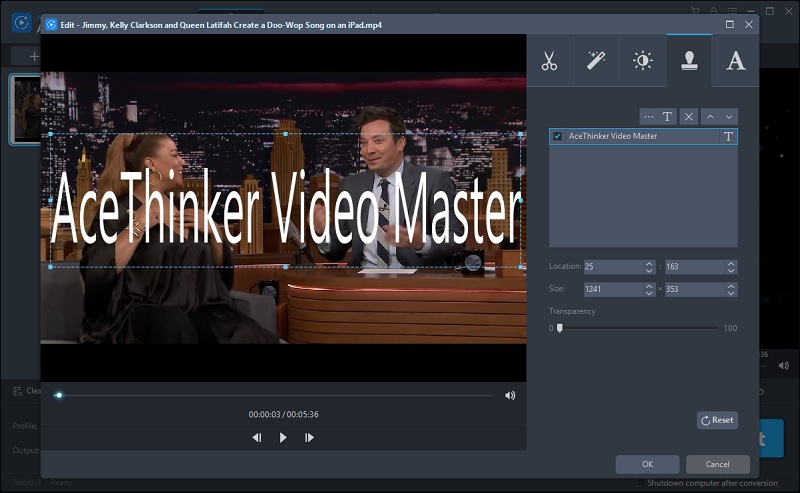
Task: Move watermark up in the list
Action: (x=710, y=117)
